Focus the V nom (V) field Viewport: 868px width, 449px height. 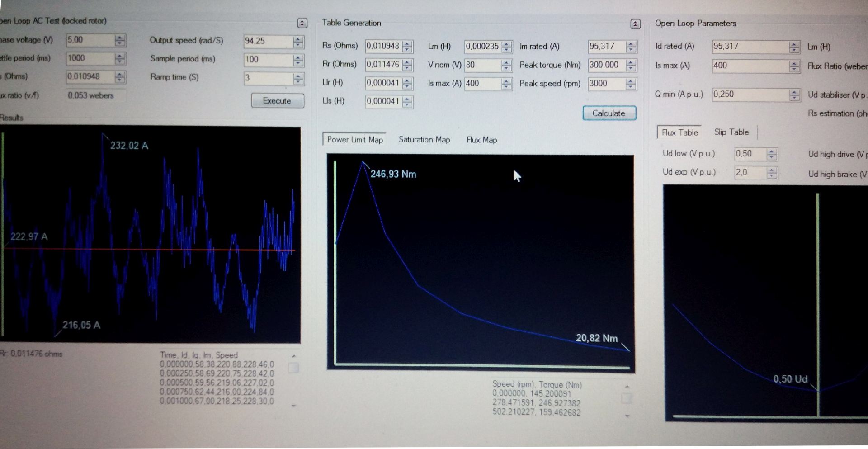pyautogui.click(x=482, y=65)
